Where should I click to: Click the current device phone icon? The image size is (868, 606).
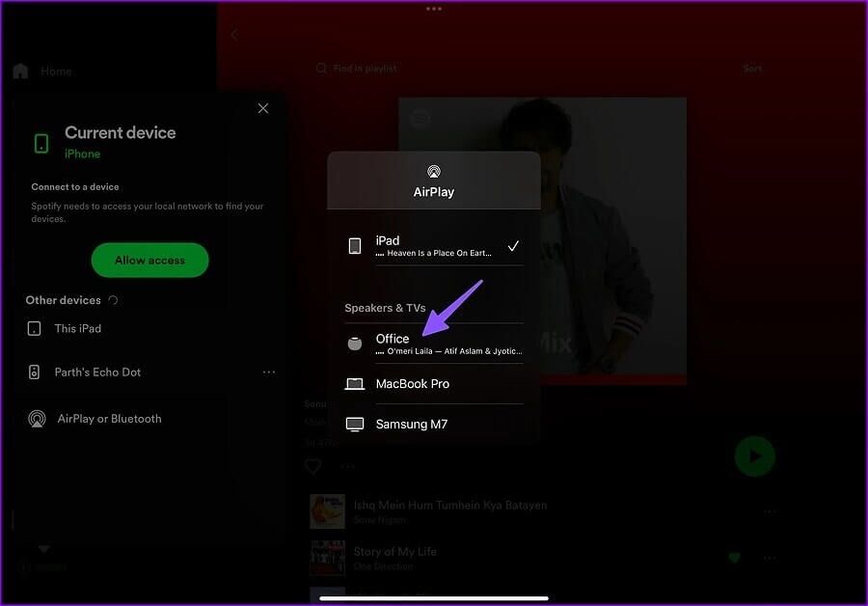tap(41, 143)
